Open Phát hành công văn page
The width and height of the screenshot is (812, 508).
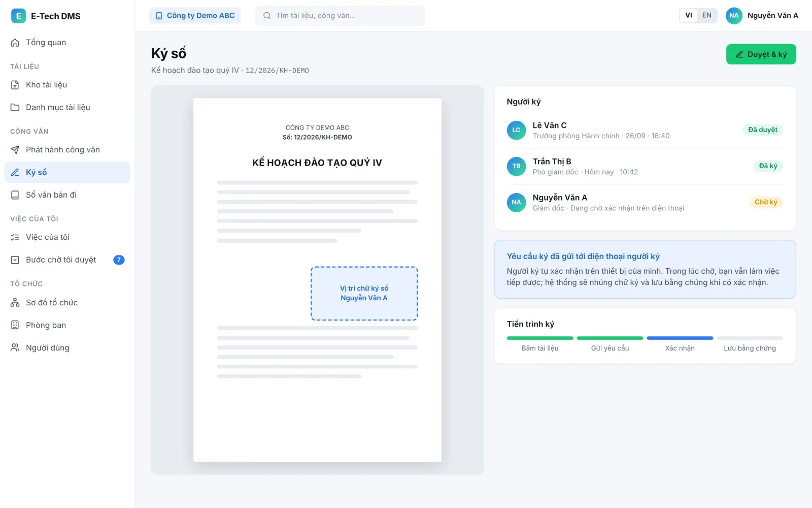[x=67, y=150]
